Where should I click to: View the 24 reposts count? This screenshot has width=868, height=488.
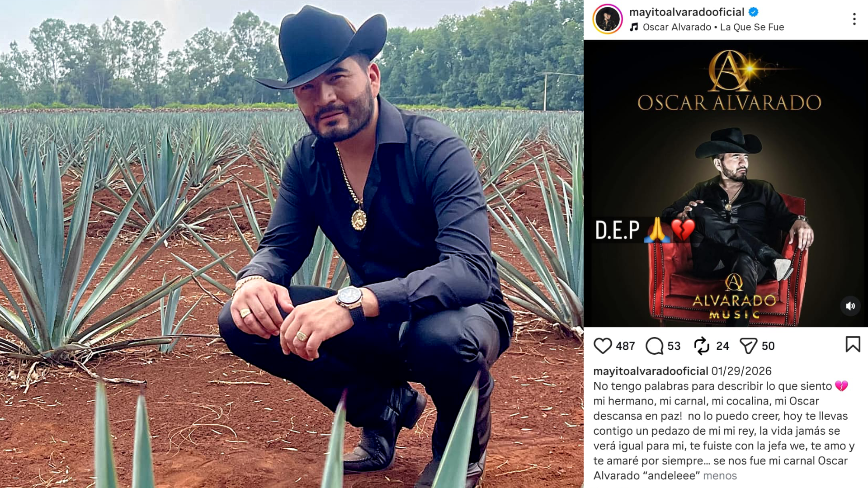tap(722, 346)
